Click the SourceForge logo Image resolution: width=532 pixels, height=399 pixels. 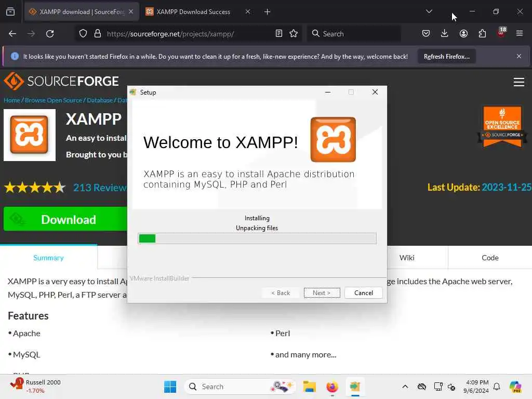pyautogui.click(x=61, y=81)
